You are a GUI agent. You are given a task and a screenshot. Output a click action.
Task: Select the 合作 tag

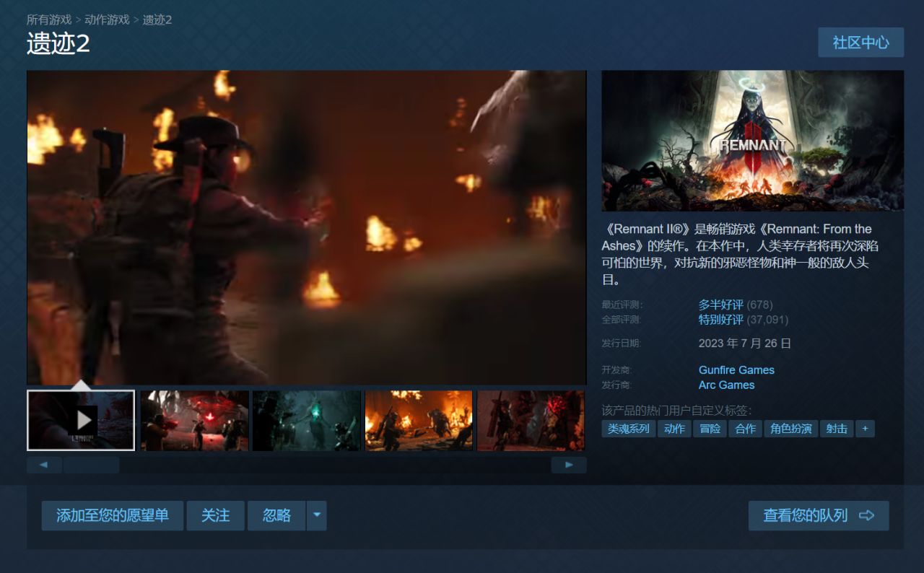tap(745, 429)
